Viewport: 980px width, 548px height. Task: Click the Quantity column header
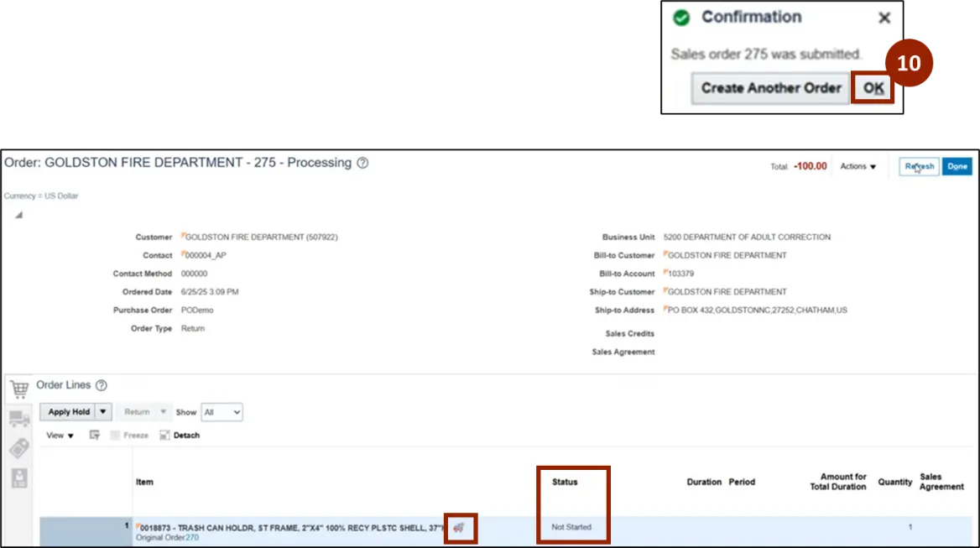[x=895, y=482]
